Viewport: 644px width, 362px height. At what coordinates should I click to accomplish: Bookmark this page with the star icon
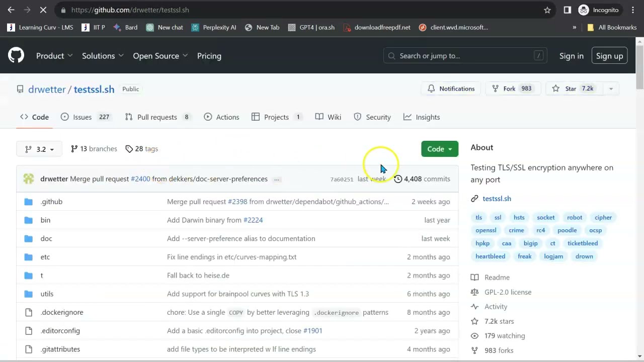[x=547, y=10]
